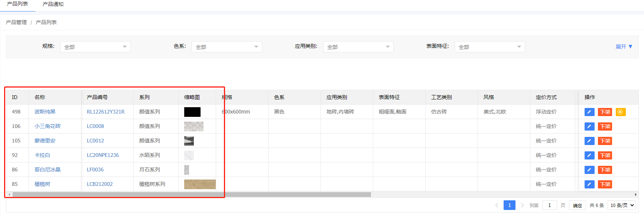View thumbnail of 蒙德里安
Image resolution: width=644 pixels, height=217 pixels.
(x=189, y=141)
